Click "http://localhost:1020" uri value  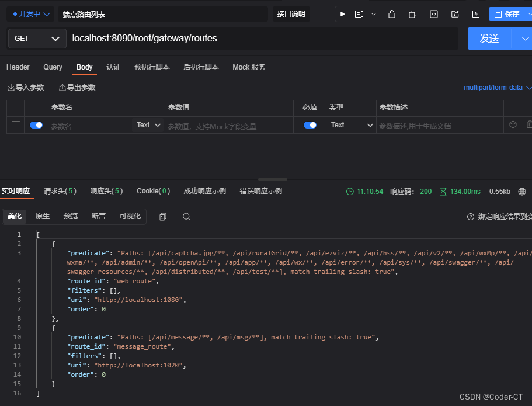click(138, 365)
